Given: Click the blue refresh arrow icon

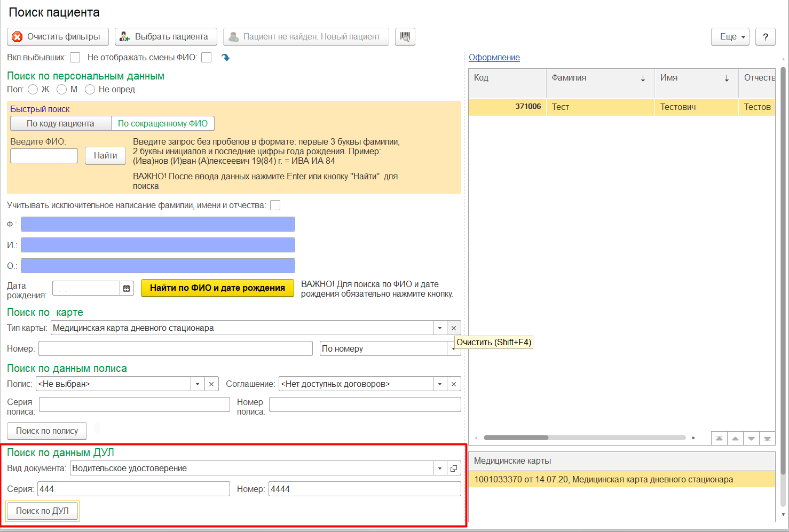Looking at the screenshot, I should (226, 58).
